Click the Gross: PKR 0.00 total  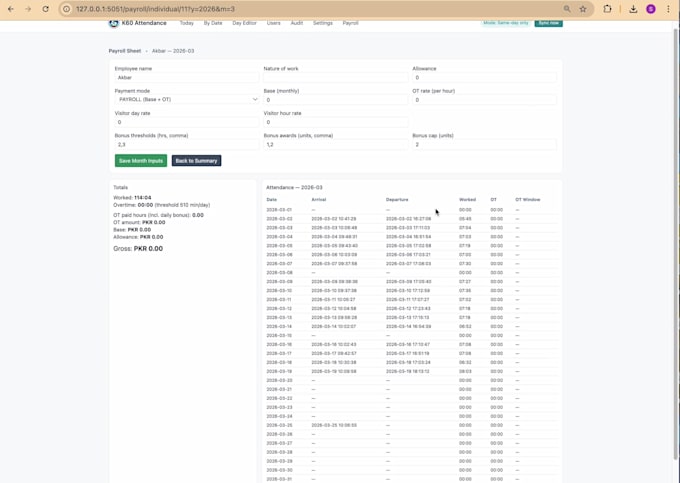pyautogui.click(x=138, y=249)
